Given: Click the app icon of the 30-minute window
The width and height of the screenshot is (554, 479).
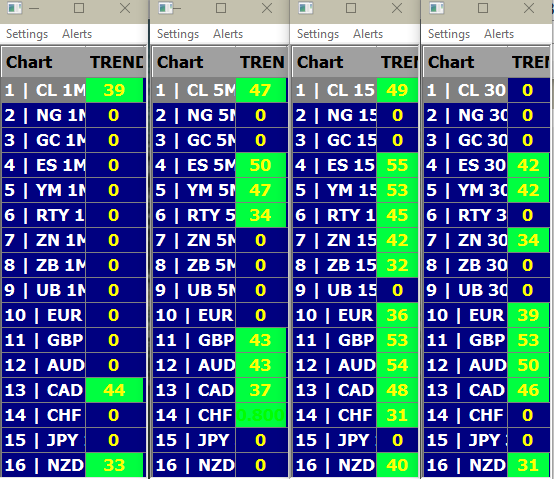Looking at the screenshot, I should 437,8.
